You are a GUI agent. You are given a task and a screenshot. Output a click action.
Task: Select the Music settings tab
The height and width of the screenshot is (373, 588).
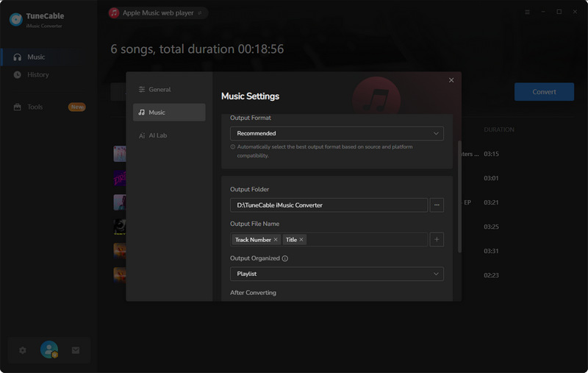169,113
